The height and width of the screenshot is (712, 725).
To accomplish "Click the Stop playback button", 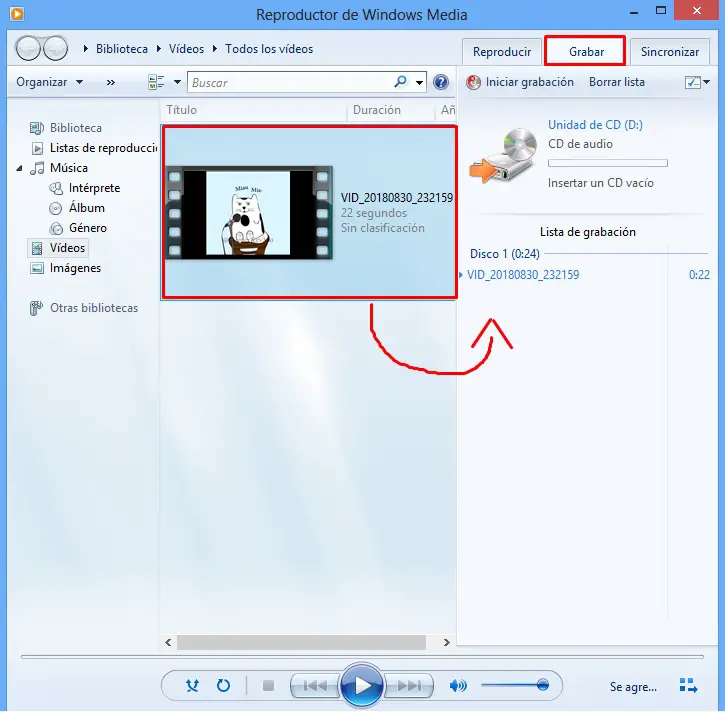I will [268, 685].
